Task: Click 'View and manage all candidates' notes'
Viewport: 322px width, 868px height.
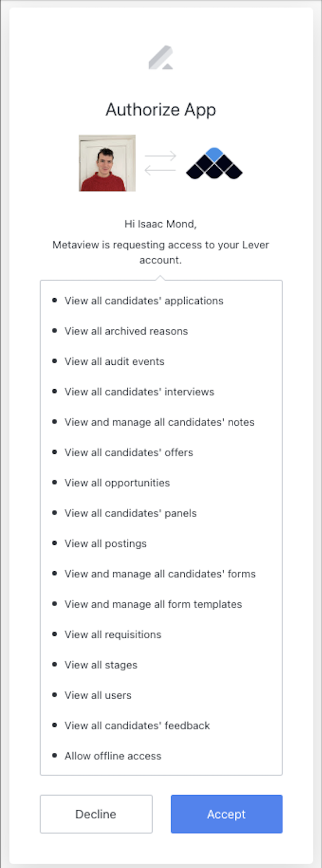Action: (x=159, y=422)
